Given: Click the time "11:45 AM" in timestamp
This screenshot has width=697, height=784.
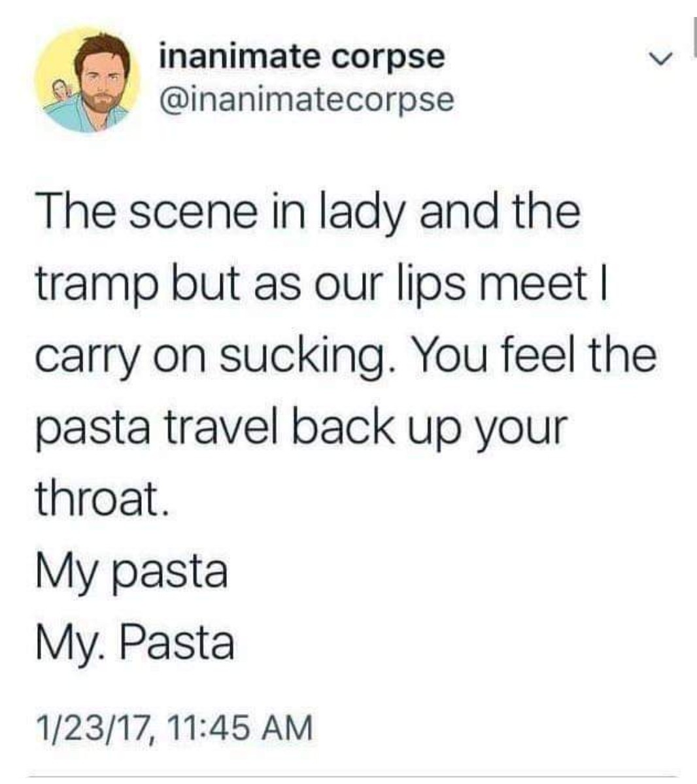Looking at the screenshot, I should [x=240, y=728].
